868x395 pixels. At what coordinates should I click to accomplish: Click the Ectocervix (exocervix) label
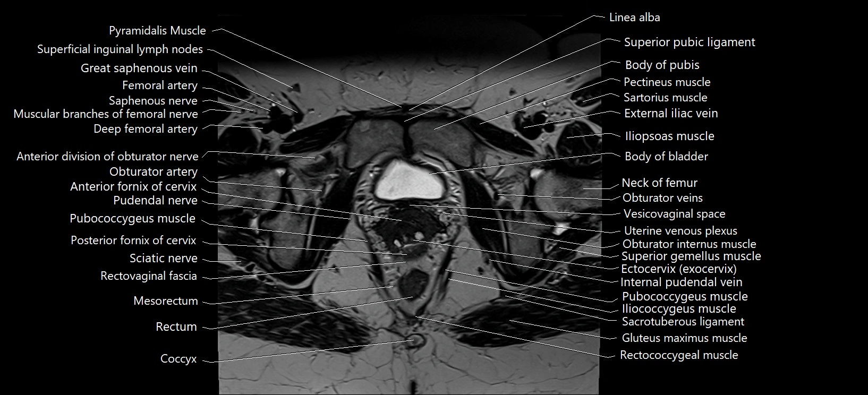tap(679, 269)
